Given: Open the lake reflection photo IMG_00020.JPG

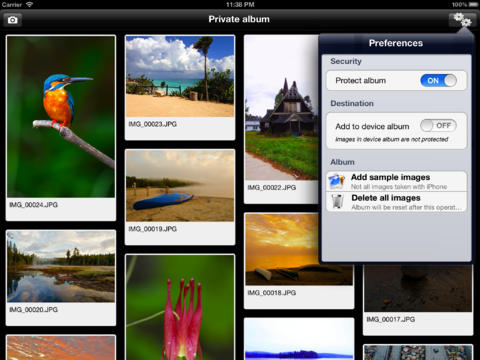Looking at the screenshot, I should (61, 267).
